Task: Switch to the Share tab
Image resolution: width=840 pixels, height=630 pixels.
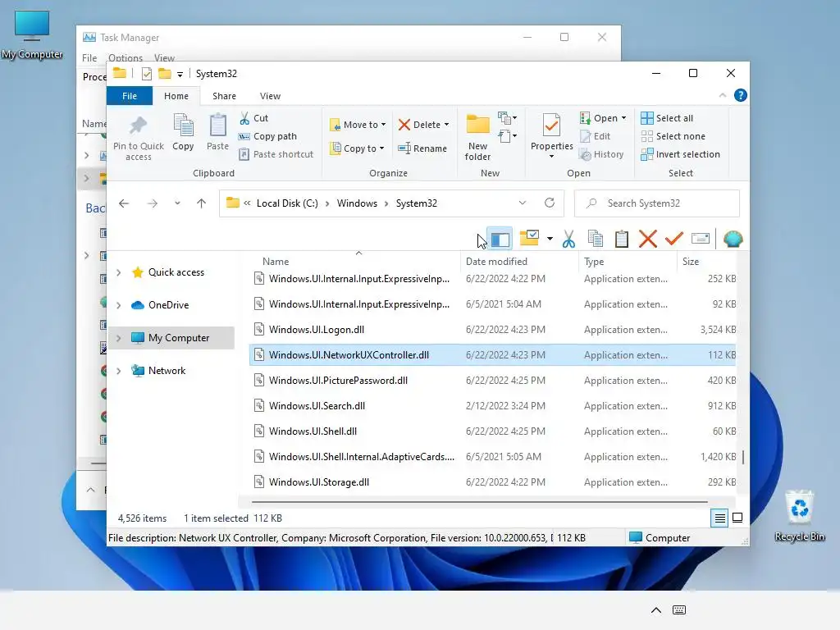Action: tap(224, 96)
